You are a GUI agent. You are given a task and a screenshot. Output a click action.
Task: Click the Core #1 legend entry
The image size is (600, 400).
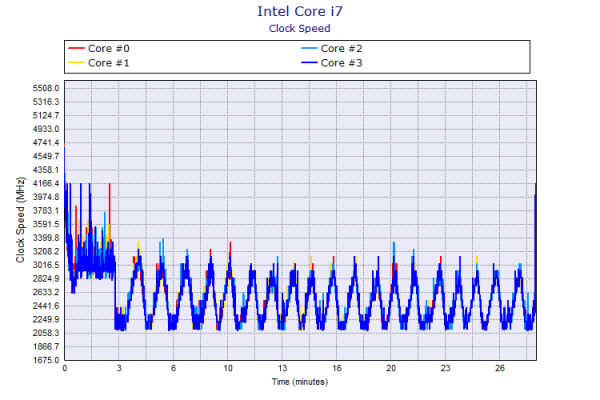(x=99, y=63)
